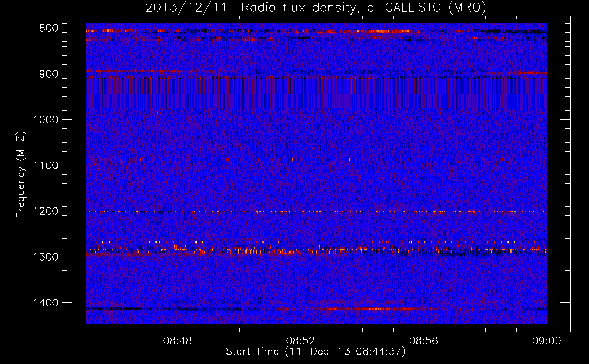The height and width of the screenshot is (364, 589).
Task: Click the 1400 frequency tick label
Action: (46, 303)
